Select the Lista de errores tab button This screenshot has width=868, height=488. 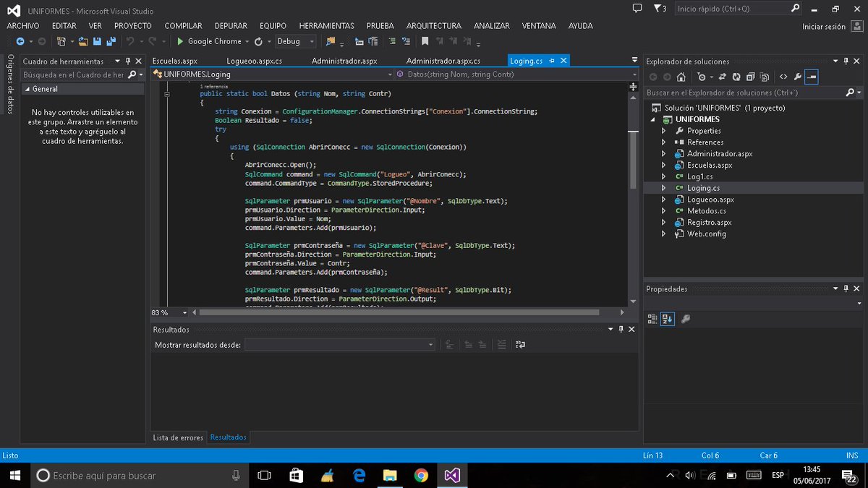pyautogui.click(x=177, y=437)
